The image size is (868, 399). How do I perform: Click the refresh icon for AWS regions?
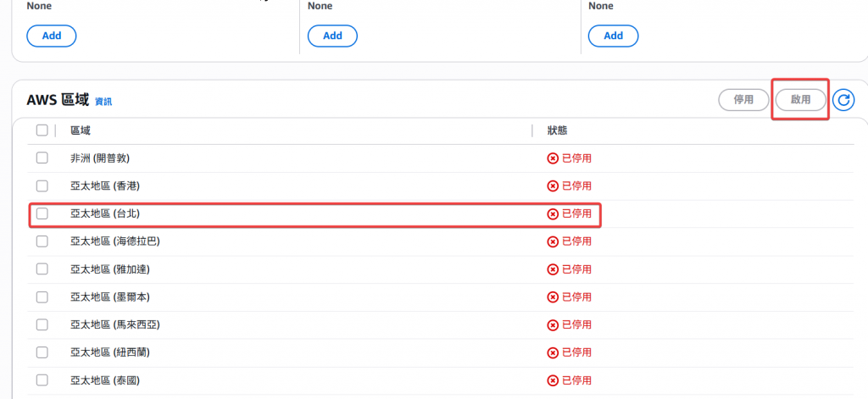843,100
